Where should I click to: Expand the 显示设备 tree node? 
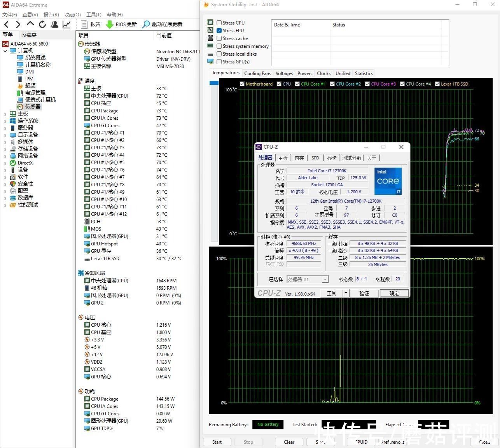pos(5,135)
